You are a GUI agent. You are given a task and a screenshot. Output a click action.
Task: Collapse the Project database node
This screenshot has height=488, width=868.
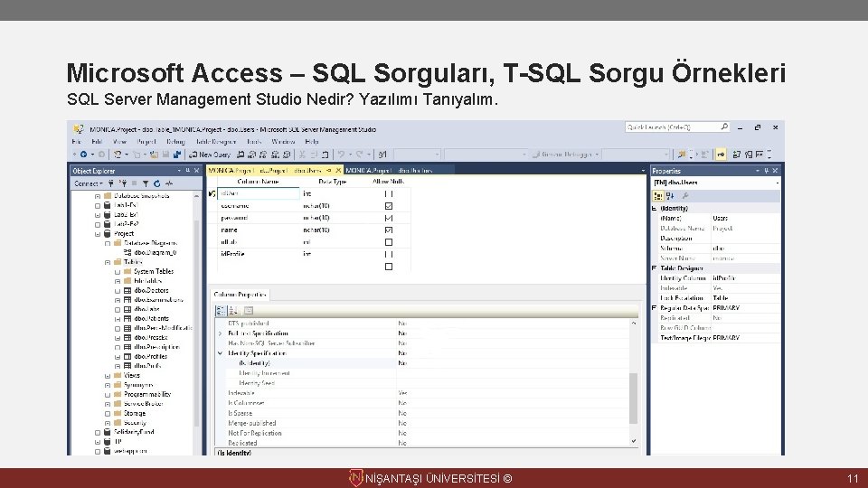(x=98, y=234)
